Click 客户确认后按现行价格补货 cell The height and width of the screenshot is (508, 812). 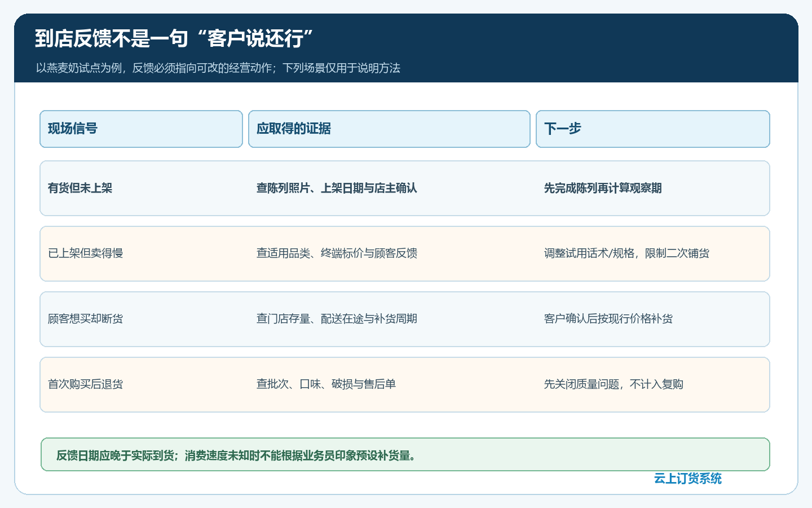[608, 319]
